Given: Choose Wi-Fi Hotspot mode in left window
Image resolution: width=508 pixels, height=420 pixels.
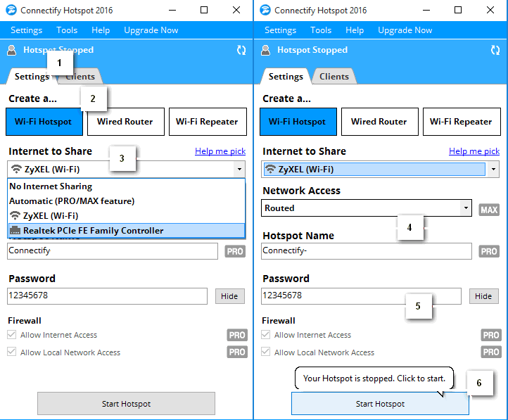Looking at the screenshot, I should click(44, 122).
